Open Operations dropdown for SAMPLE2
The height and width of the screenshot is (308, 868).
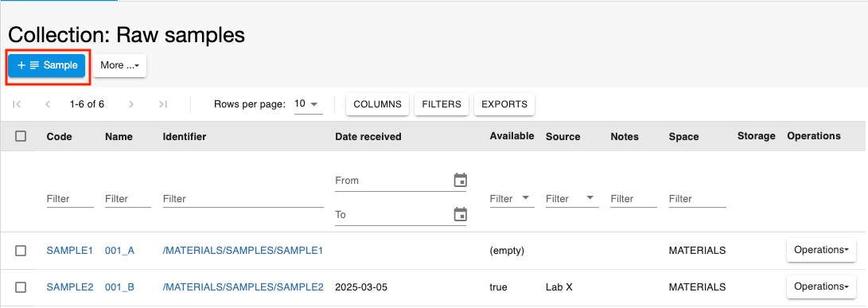(x=822, y=287)
